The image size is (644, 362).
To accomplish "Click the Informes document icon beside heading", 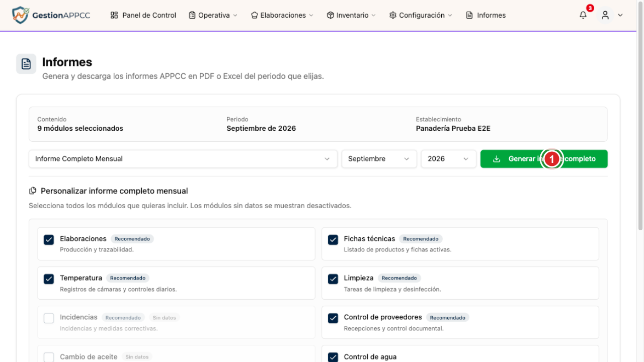I will 26,64.
